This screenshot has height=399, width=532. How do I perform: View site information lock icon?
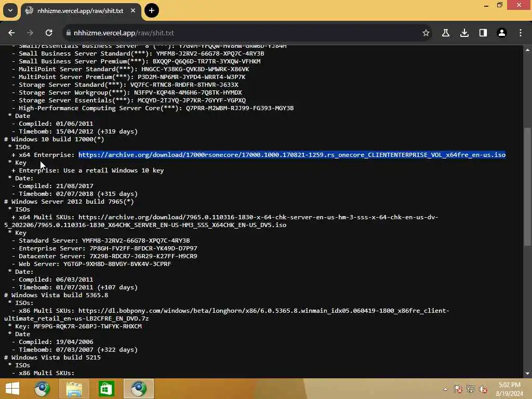(x=69, y=33)
